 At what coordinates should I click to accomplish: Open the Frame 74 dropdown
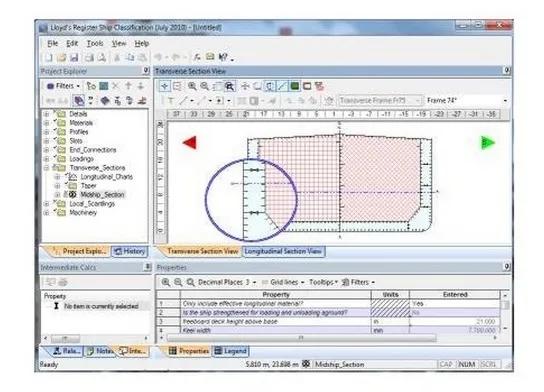(505, 101)
